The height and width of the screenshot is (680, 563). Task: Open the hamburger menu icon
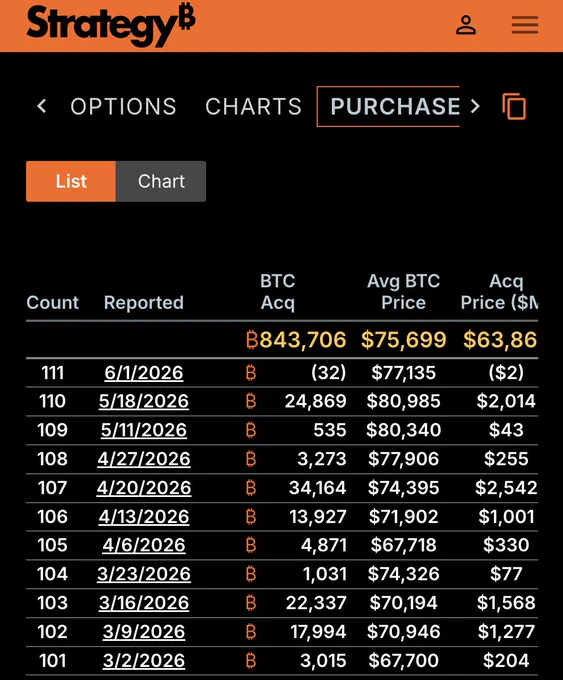(525, 25)
